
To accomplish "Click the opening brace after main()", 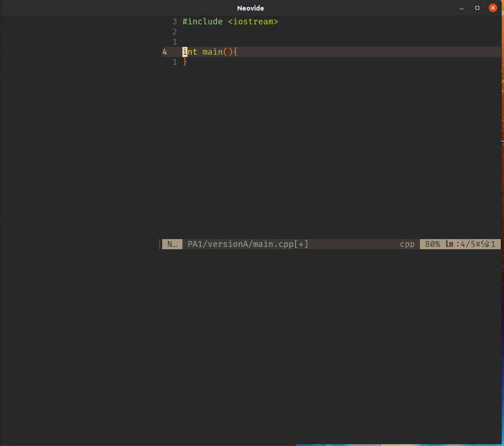I will [x=235, y=52].
